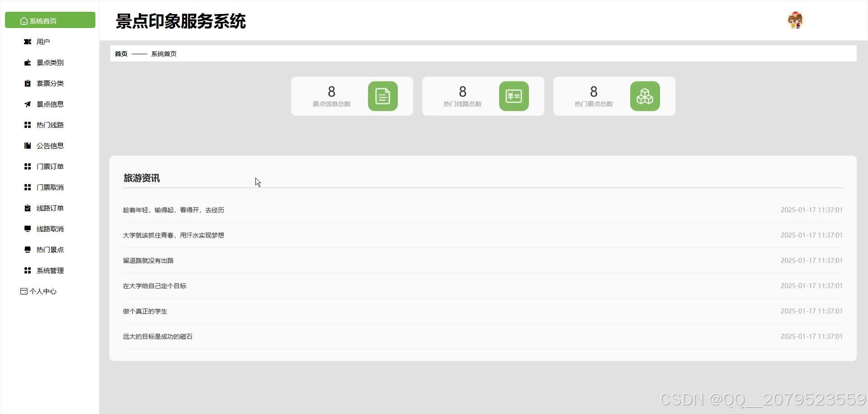
Task: Click the grid icon beside 门票订单
Action: tap(28, 166)
